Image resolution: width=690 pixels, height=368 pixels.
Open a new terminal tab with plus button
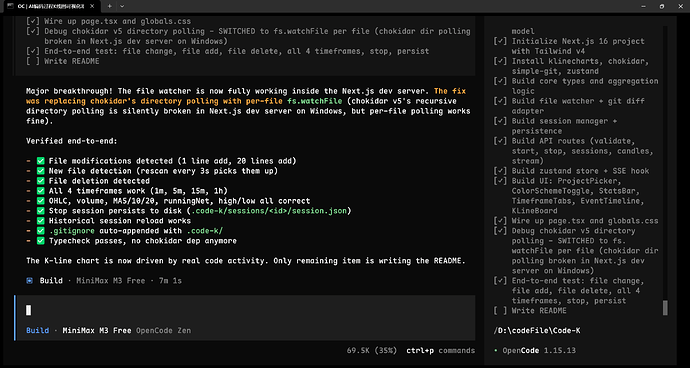[110, 6]
